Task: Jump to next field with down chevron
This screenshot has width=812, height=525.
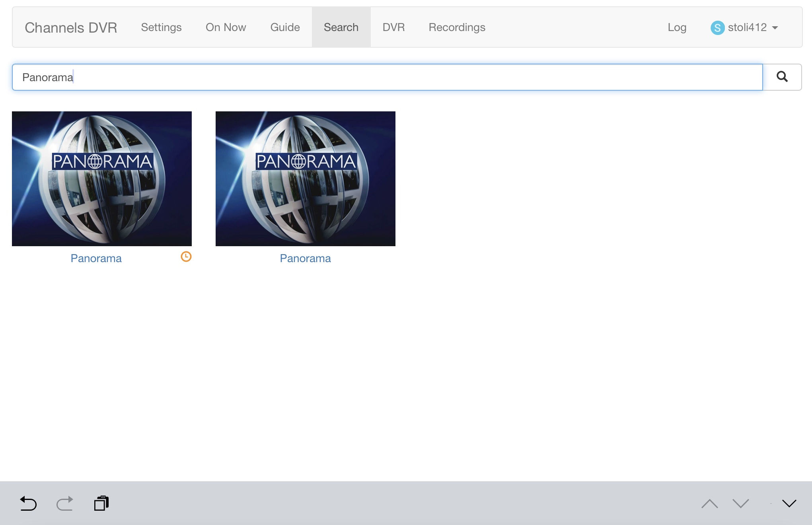Action: 740,504
